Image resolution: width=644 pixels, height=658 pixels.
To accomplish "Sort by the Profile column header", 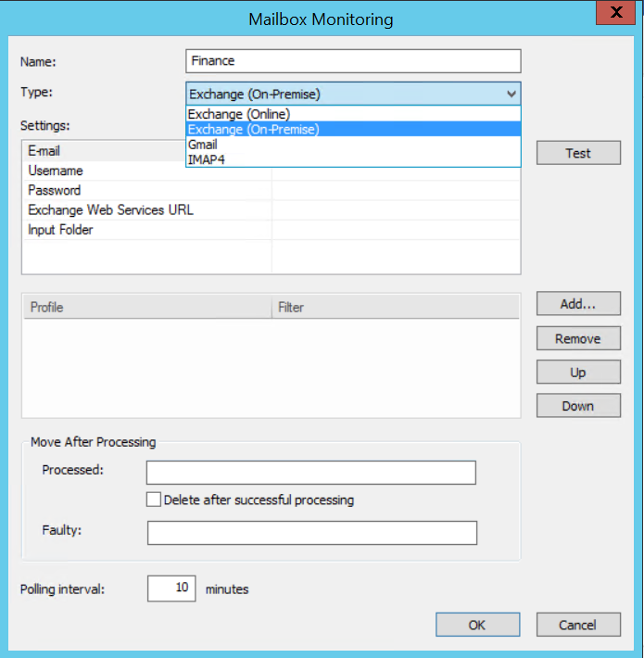I will [x=147, y=307].
